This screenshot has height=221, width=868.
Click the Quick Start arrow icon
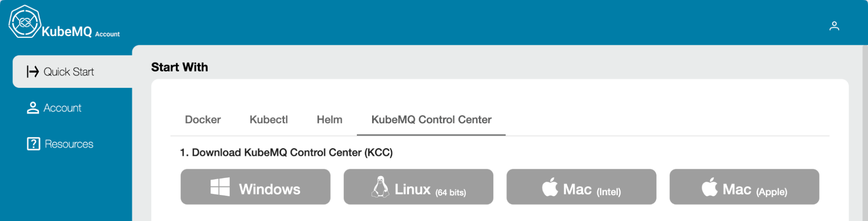(33, 71)
